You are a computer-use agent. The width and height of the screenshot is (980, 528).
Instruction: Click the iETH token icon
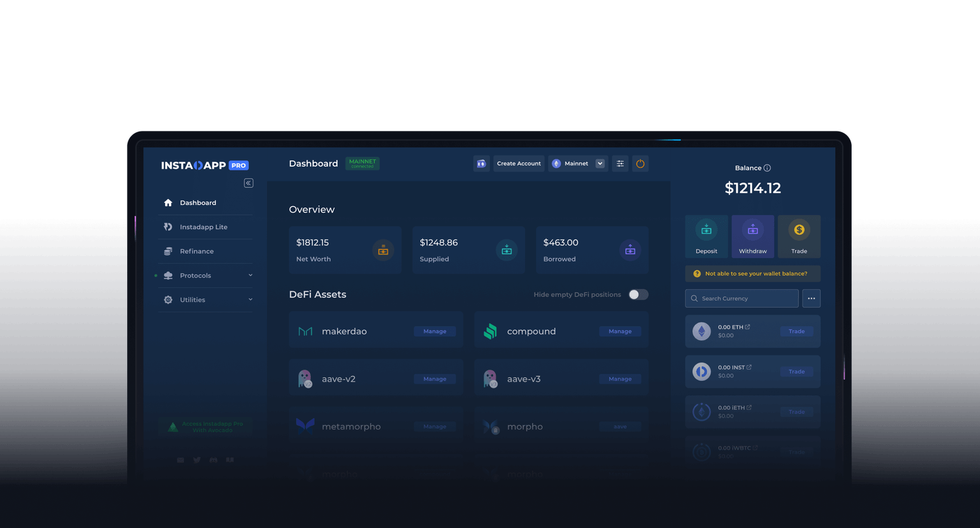click(x=702, y=412)
